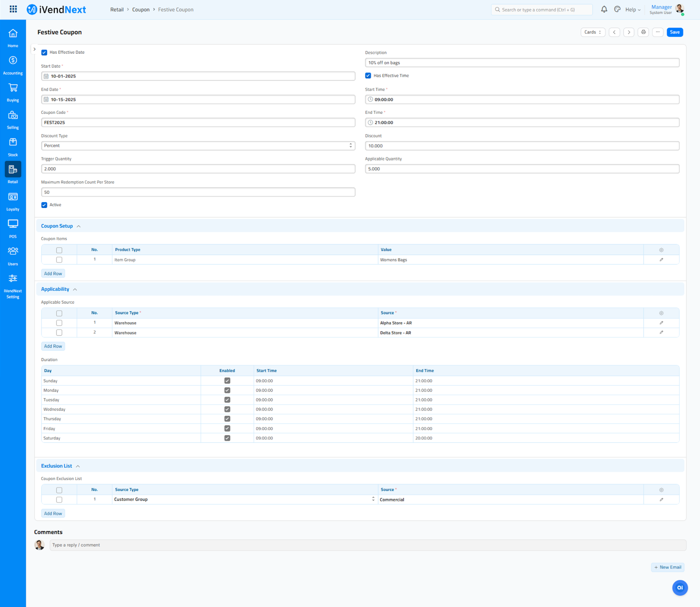
Task: Open the Loyalty module in sidebar
Action: coord(13,201)
